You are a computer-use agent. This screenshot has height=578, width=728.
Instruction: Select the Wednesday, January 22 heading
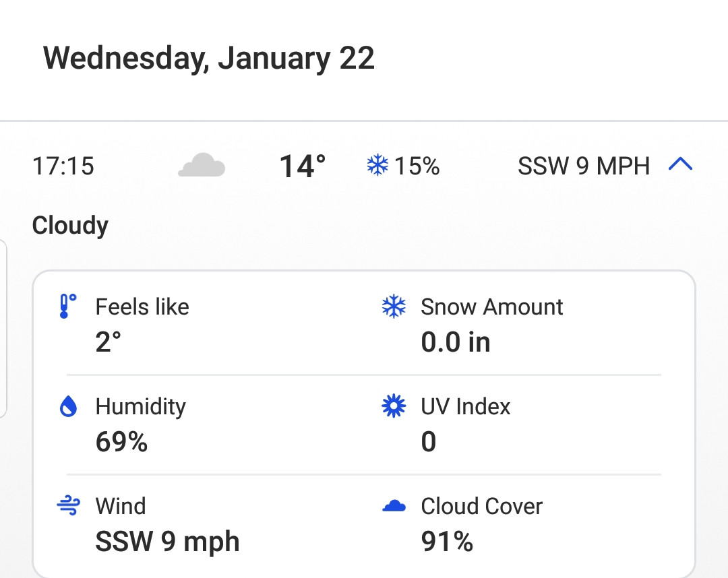coord(208,59)
